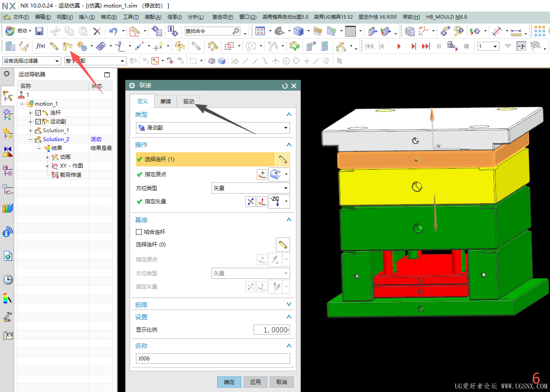Click the Save disk icon in toolbar

(x=39, y=31)
